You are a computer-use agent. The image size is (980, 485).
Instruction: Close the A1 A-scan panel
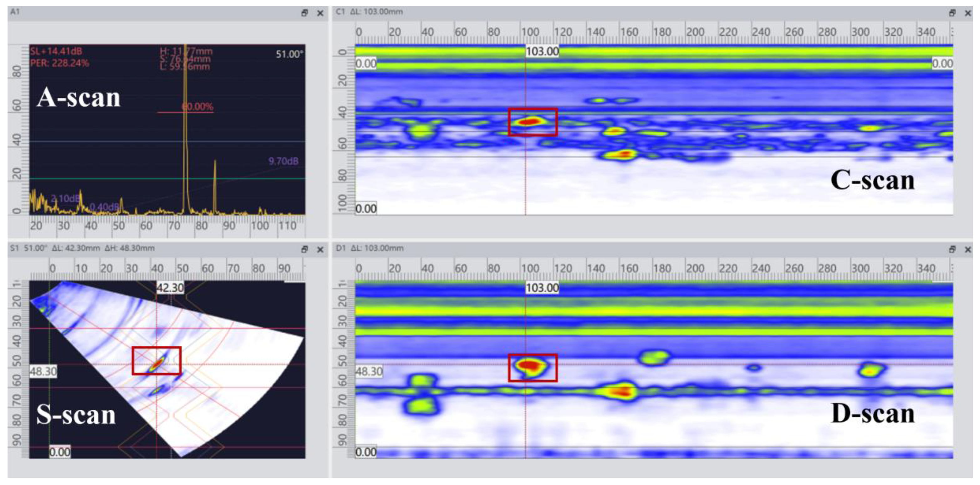320,13
